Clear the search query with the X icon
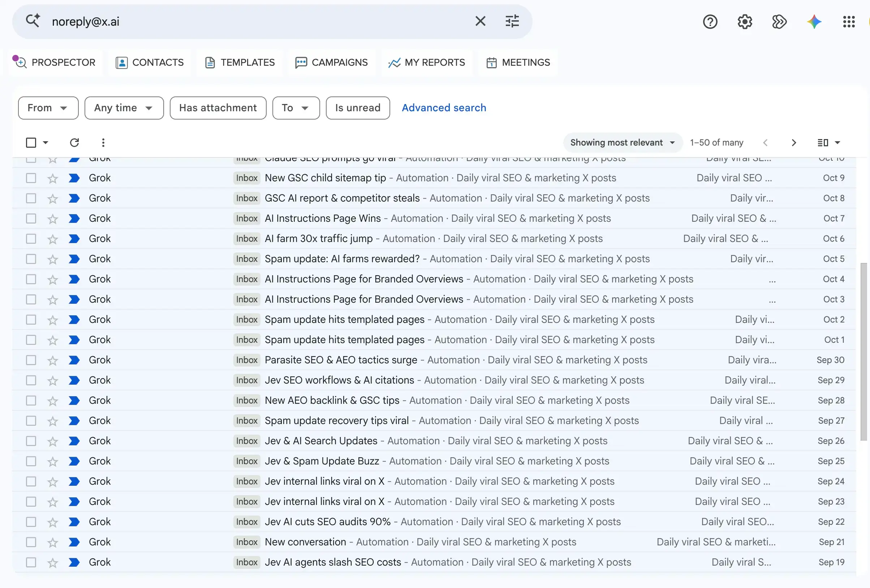This screenshot has height=588, width=870. pyautogui.click(x=480, y=21)
